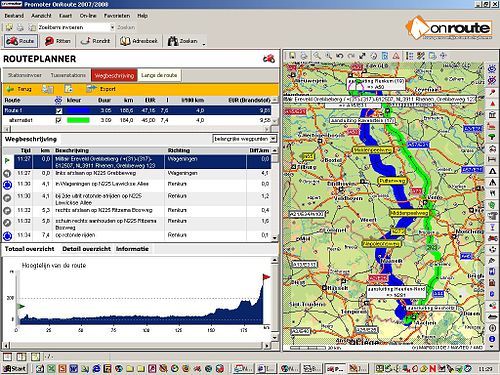Click the Ritten toolbar button
The image size is (500, 375).
point(58,41)
